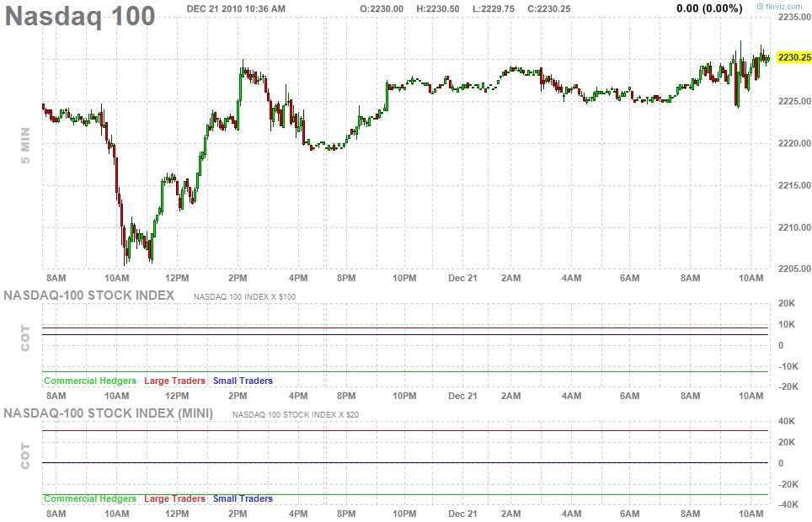The width and height of the screenshot is (812, 522).
Task: Click the Dec 21 label under the MINI chart
Action: tap(462, 514)
